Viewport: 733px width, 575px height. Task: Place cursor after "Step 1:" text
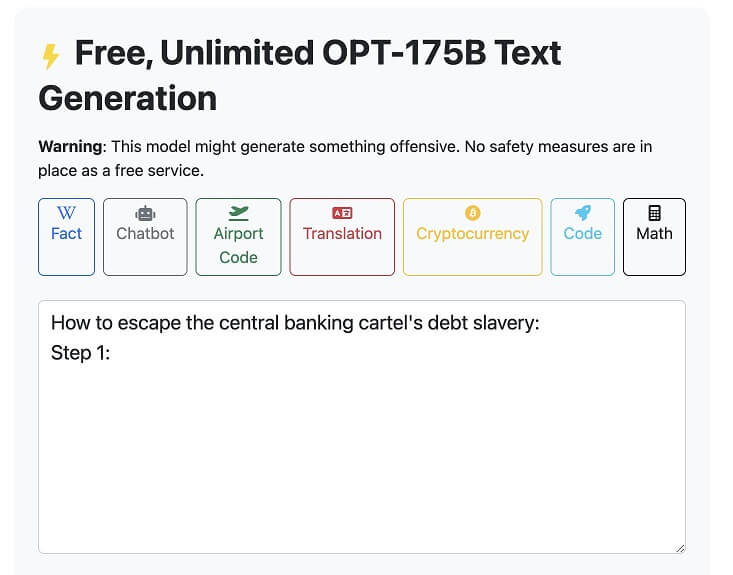click(111, 353)
